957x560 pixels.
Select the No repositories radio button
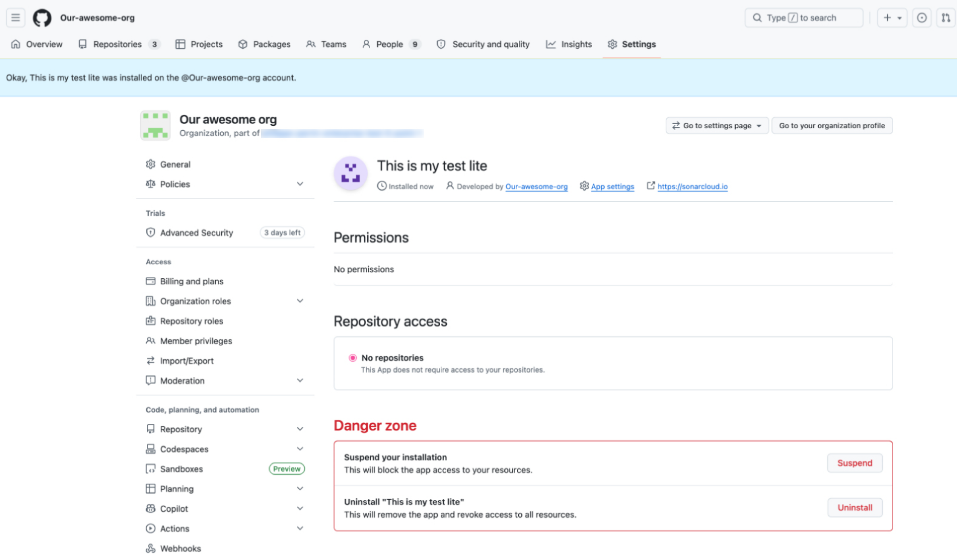tap(353, 358)
